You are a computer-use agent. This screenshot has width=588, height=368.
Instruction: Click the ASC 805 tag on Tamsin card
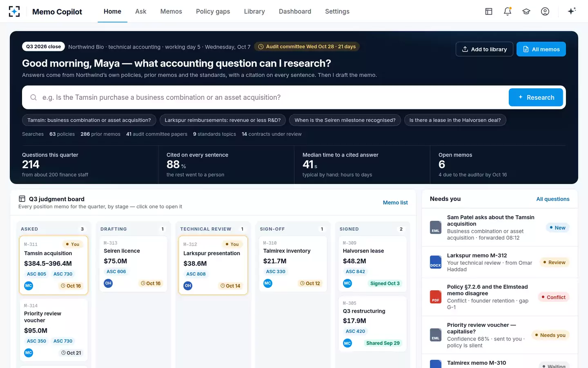click(x=36, y=274)
